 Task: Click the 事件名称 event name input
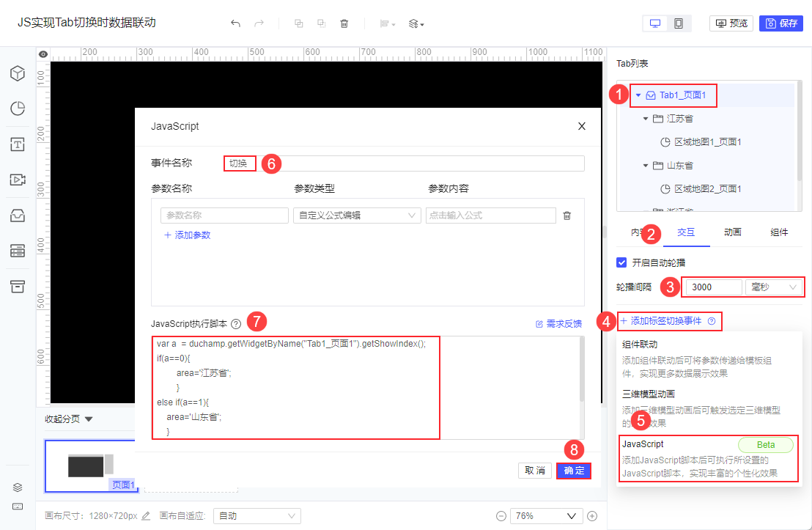point(404,163)
